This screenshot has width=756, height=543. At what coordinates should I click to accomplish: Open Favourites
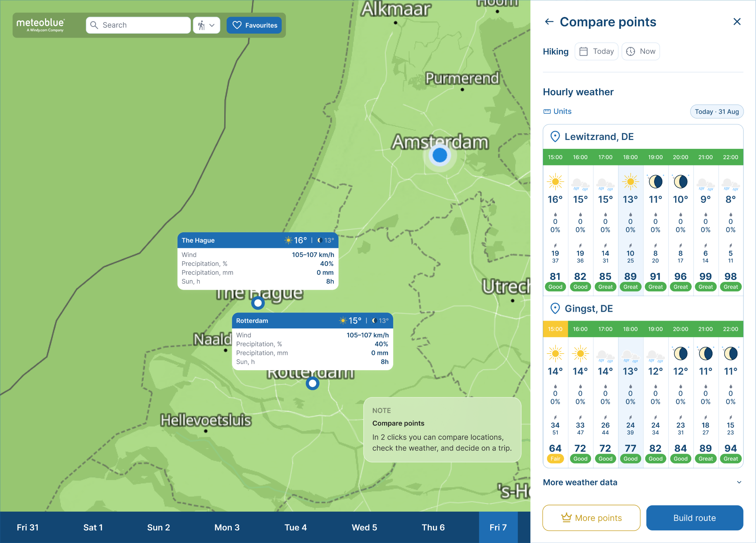[254, 25]
